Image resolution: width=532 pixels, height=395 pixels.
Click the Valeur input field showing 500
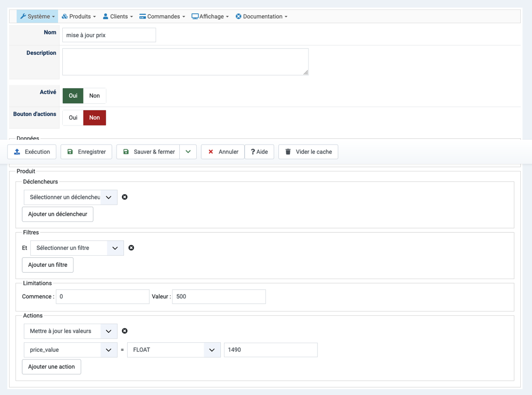[x=219, y=297]
